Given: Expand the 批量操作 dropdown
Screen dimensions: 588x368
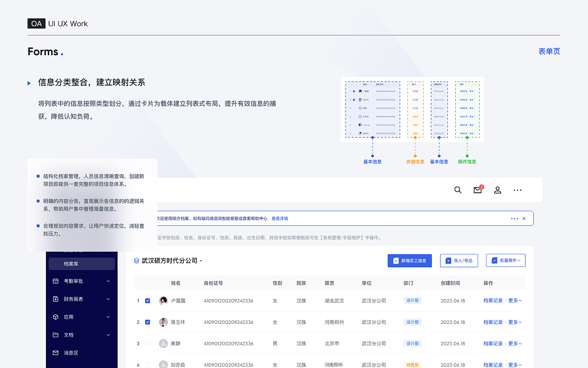Looking at the screenshot, I should pyautogui.click(x=505, y=260).
